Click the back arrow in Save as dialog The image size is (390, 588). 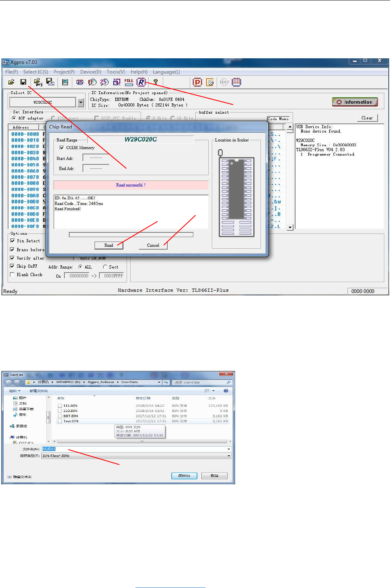[x=8, y=382]
